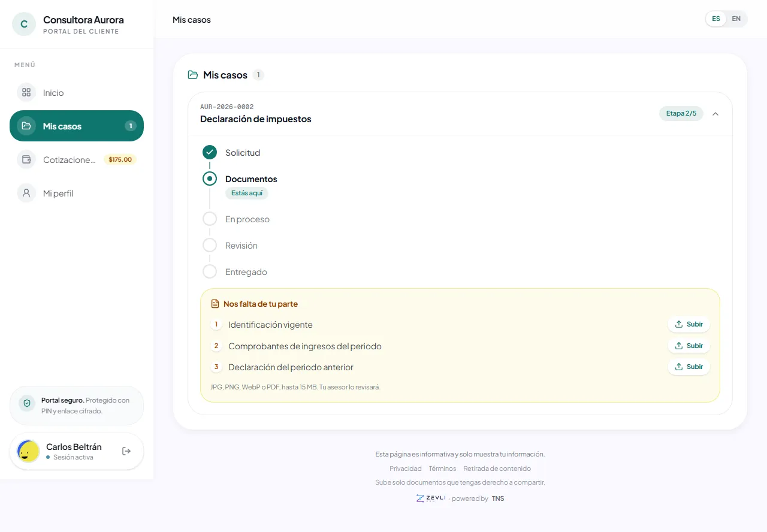The height and width of the screenshot is (532, 767).
Task: Click the Sesión activa status text
Action: (x=73, y=457)
